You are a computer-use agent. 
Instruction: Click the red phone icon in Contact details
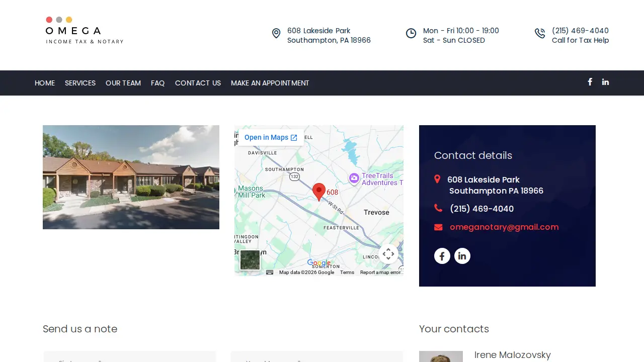438,208
